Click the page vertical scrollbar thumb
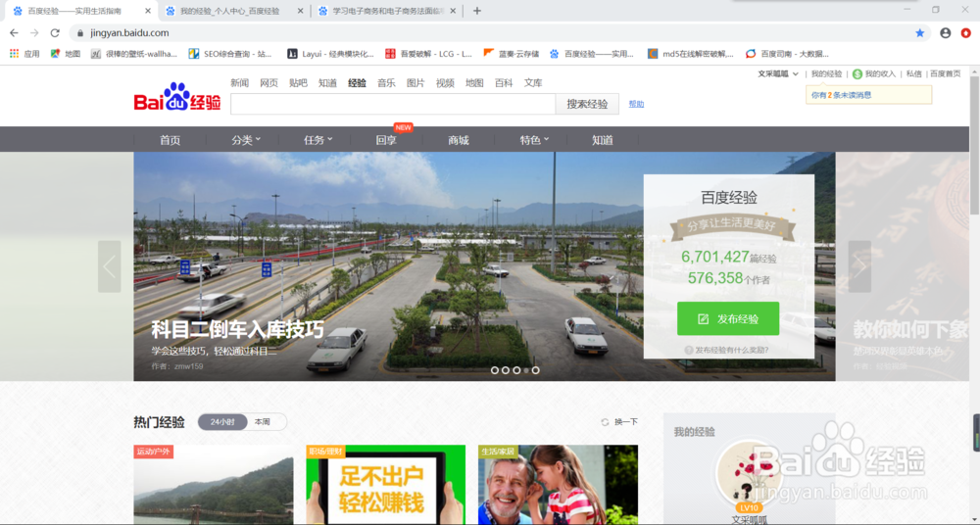 (x=974, y=144)
